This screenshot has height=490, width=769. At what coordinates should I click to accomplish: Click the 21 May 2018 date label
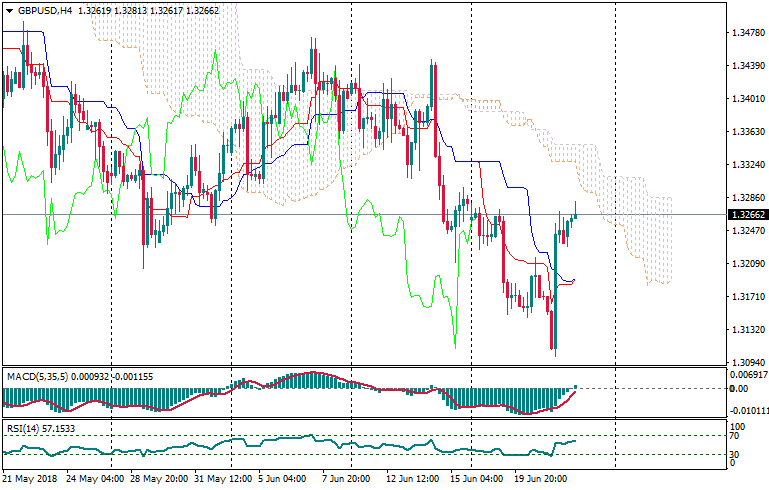(x=31, y=480)
